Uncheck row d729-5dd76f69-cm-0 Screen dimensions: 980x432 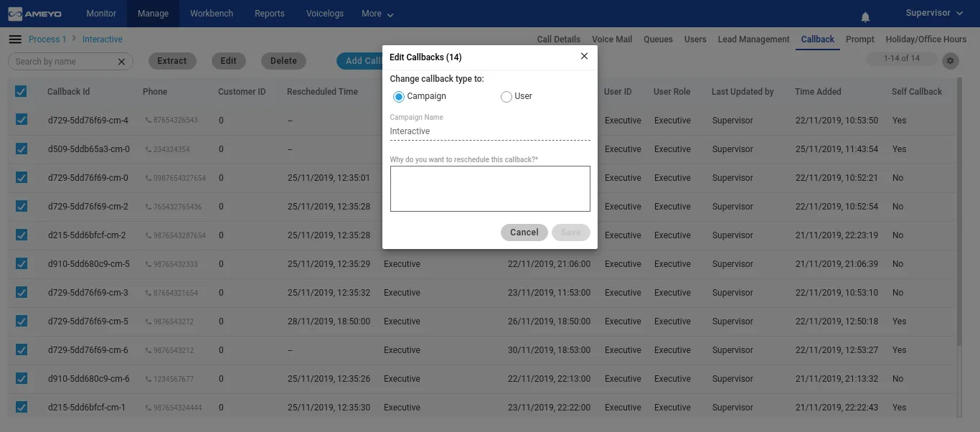coord(21,177)
